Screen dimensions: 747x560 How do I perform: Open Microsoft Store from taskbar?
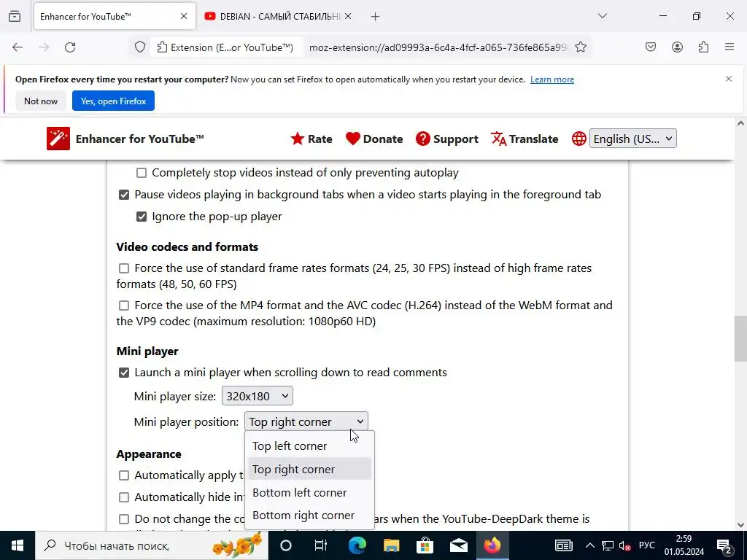coord(425,545)
